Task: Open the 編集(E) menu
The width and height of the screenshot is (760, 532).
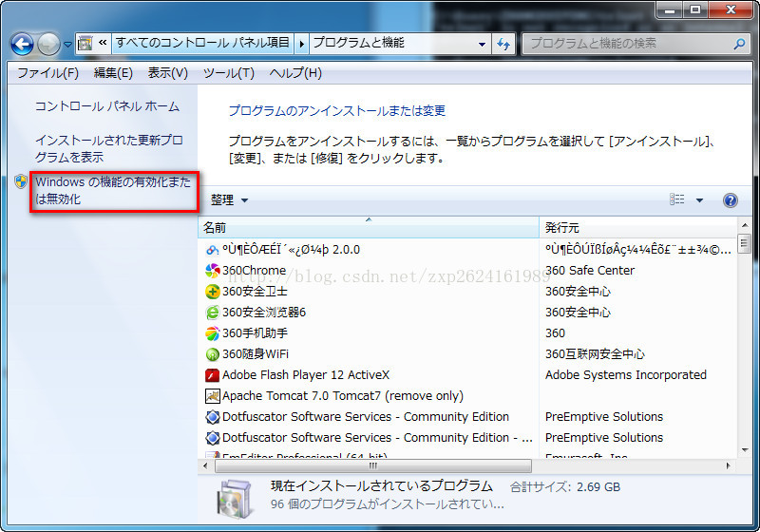Action: click(x=113, y=73)
